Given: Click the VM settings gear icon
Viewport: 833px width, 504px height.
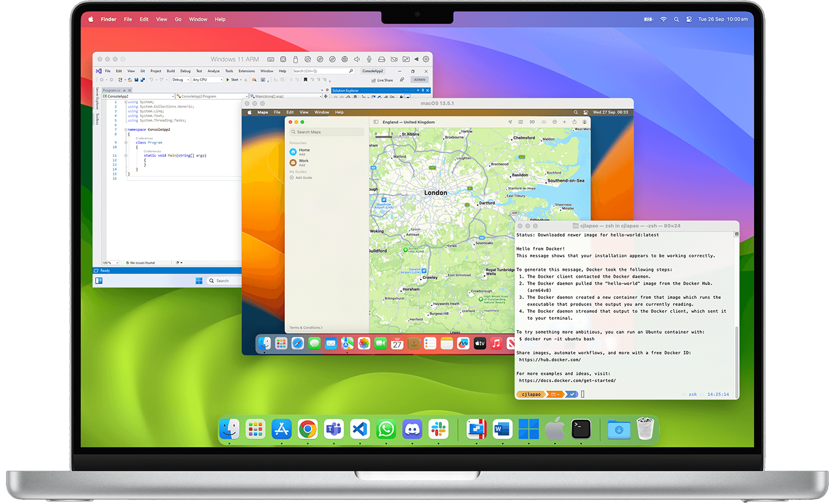Looking at the screenshot, I should (426, 59).
